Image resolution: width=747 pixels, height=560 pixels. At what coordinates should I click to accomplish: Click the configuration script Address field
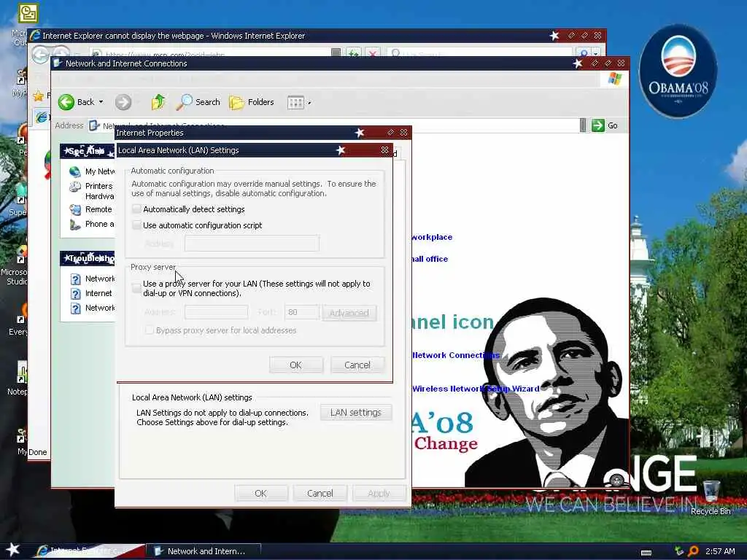pos(252,244)
